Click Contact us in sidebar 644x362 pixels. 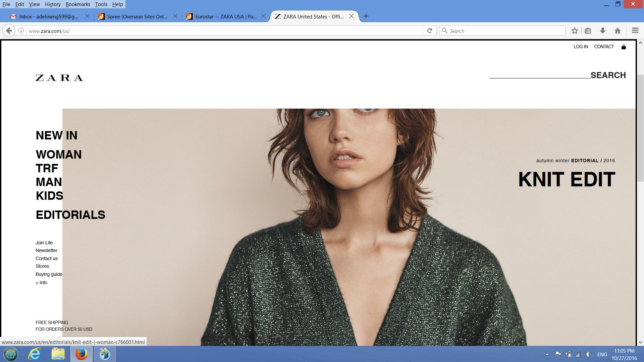click(x=47, y=258)
